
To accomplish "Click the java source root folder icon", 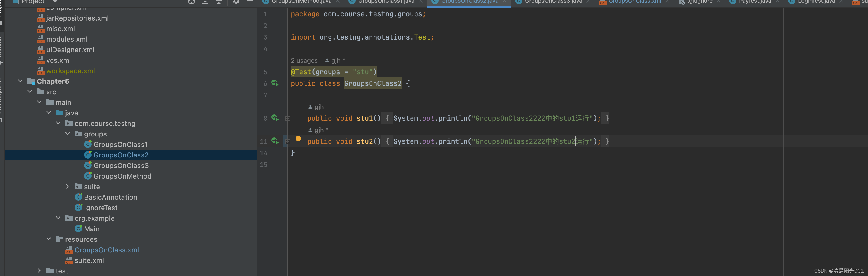I will click(60, 113).
